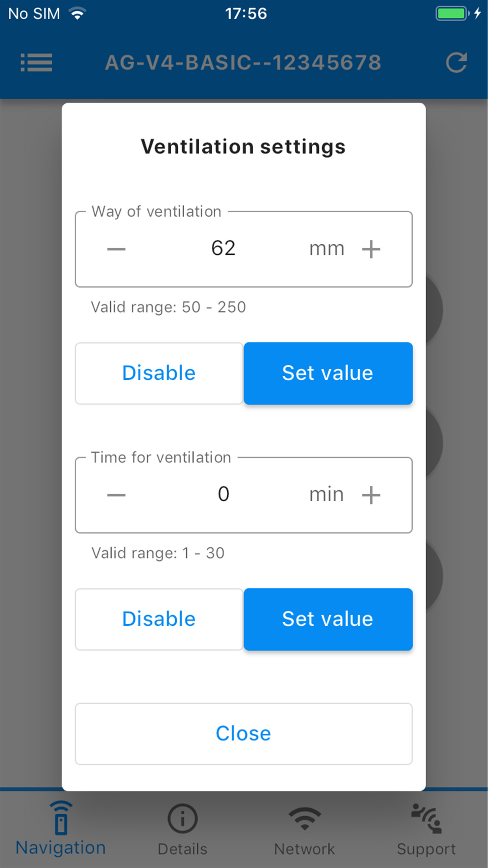Increase Time for ventilation with plus icon
Viewport: 488px width, 868px height.
click(x=371, y=495)
